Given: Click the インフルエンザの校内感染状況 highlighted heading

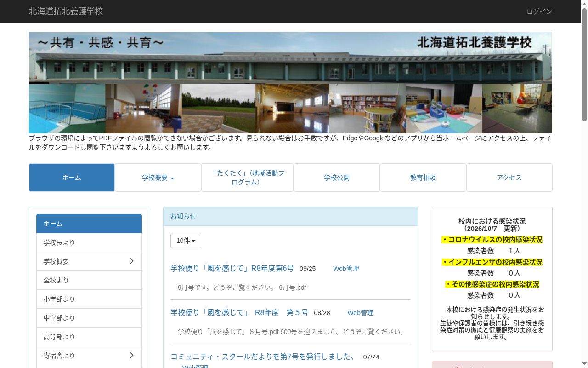Looking at the screenshot, I should point(492,262).
